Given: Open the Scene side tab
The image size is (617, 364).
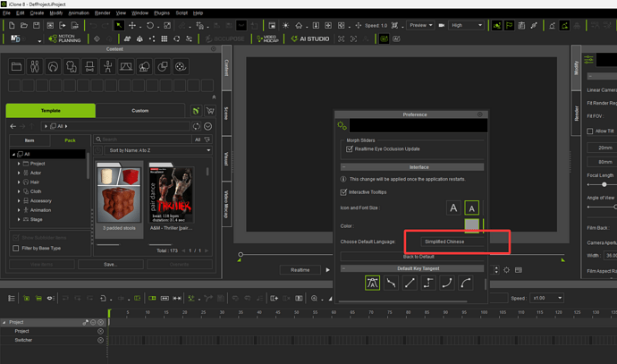Looking at the screenshot, I should pos(226,114).
